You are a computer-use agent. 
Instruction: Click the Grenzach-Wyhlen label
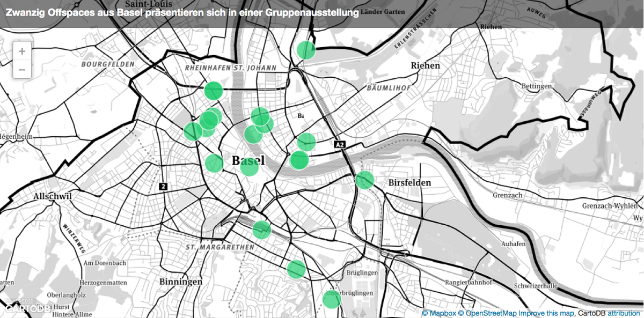coord(610,206)
